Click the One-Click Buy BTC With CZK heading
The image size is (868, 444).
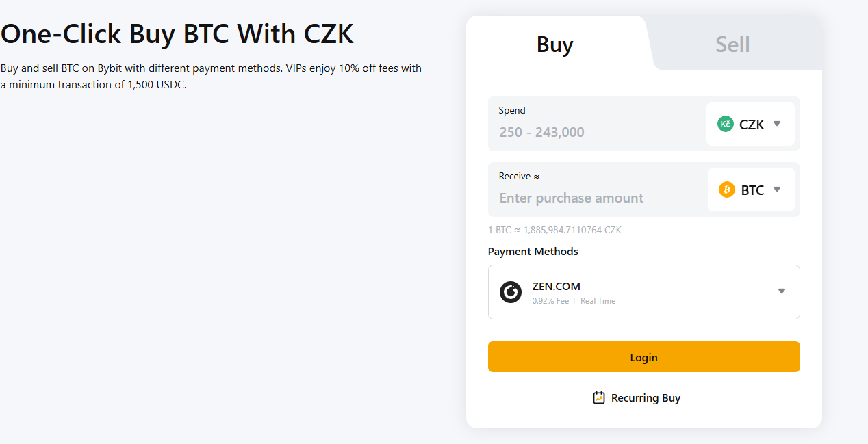coord(177,34)
